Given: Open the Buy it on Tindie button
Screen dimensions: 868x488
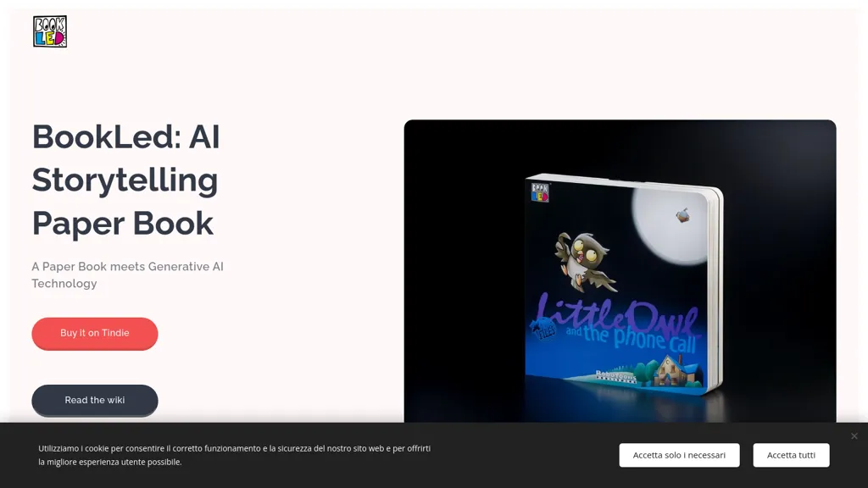Looking at the screenshot, I should pyautogui.click(x=95, y=333).
